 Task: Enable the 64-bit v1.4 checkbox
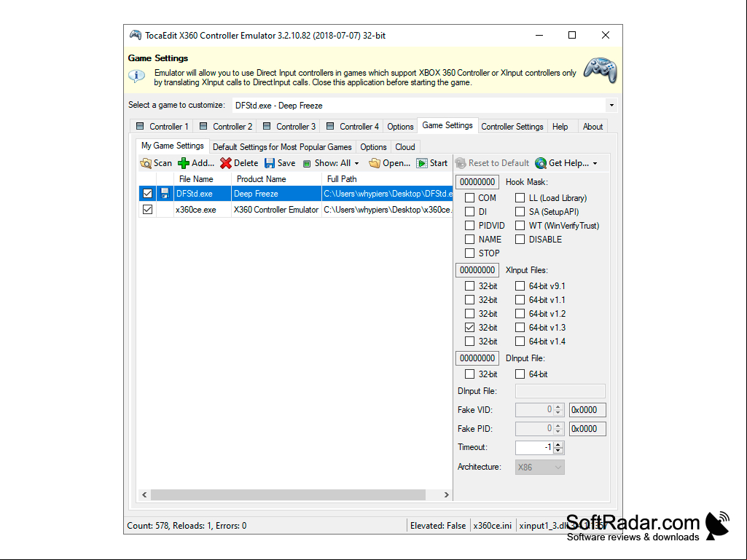click(520, 341)
